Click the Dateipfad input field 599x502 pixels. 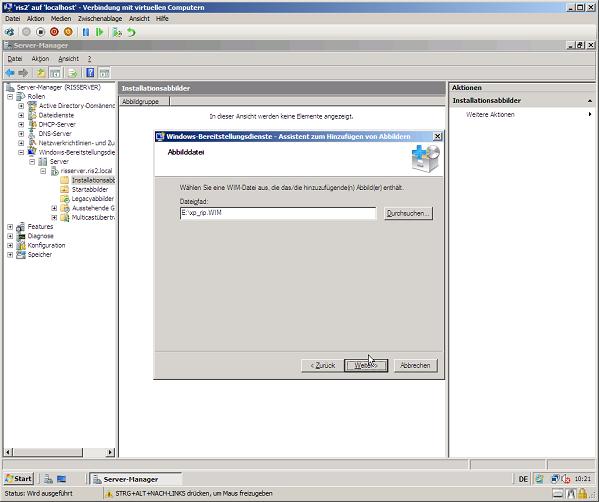[278, 213]
